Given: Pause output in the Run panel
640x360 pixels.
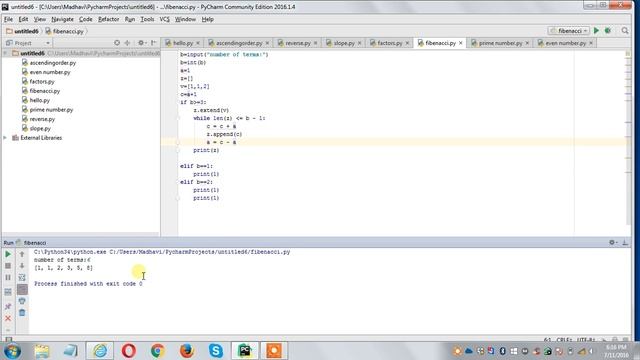Looking at the screenshot, I should (8, 278).
